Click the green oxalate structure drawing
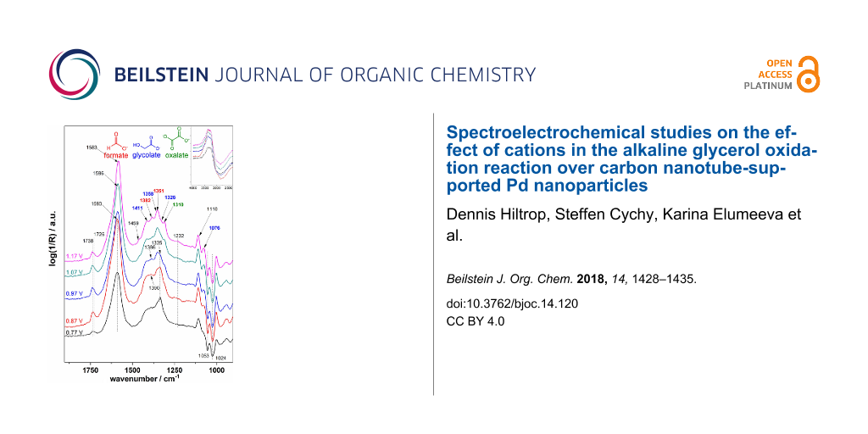Image resolution: width=868 pixels, height=434 pixels. [176, 142]
